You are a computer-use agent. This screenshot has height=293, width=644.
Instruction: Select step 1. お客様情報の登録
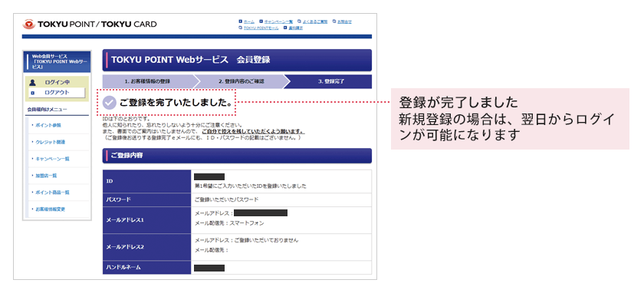[x=147, y=81]
